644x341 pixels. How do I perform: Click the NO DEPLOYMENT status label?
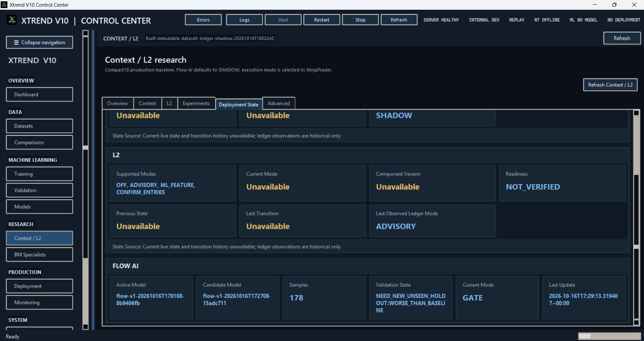point(624,20)
